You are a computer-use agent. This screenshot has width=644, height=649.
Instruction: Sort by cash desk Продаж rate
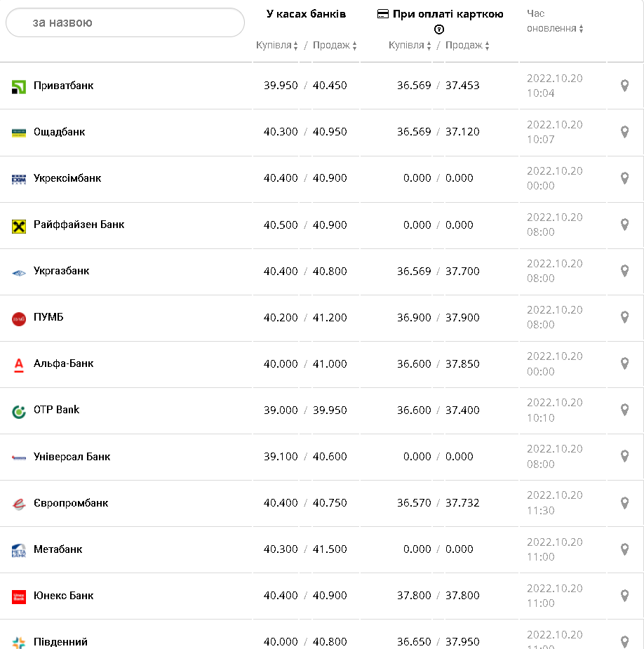pos(335,46)
